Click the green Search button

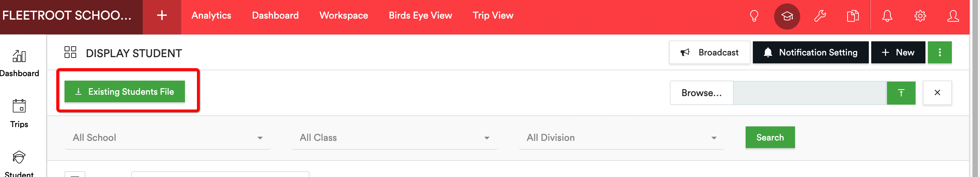[770, 137]
